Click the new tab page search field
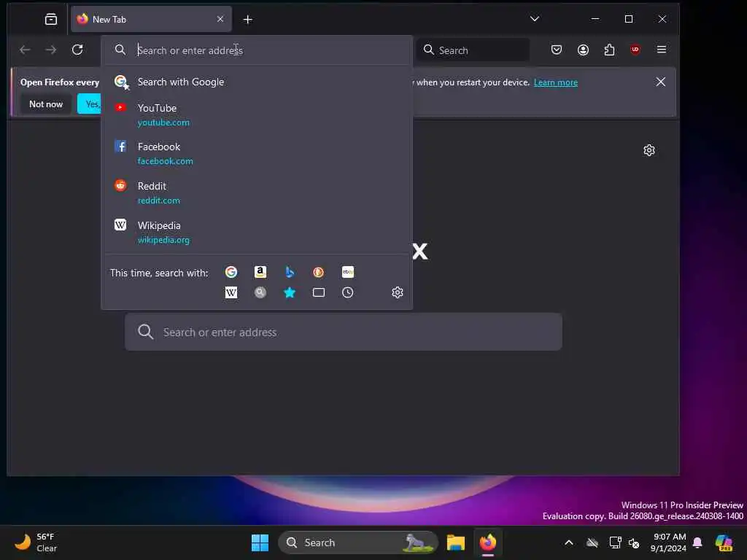The height and width of the screenshot is (560, 747). tap(344, 332)
